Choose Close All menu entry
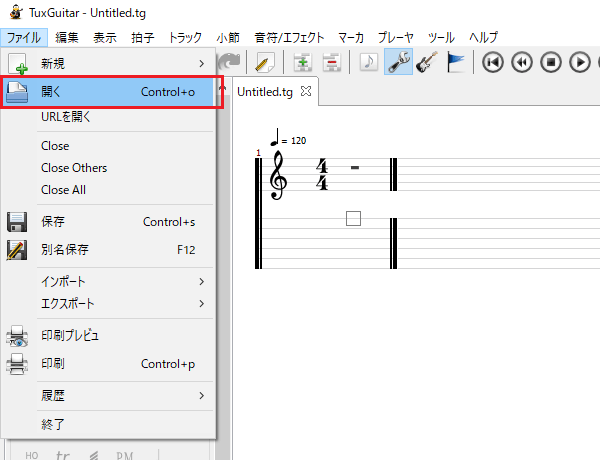 pos(108,190)
